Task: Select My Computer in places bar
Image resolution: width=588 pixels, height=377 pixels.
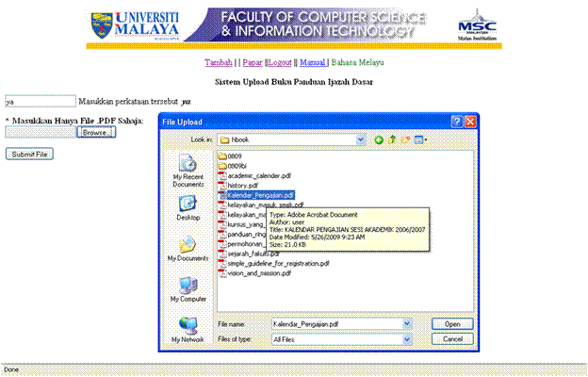Action: pos(187,287)
